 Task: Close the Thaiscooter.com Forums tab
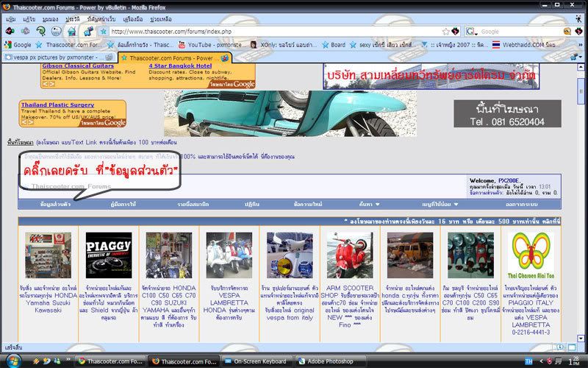[x=225, y=58]
